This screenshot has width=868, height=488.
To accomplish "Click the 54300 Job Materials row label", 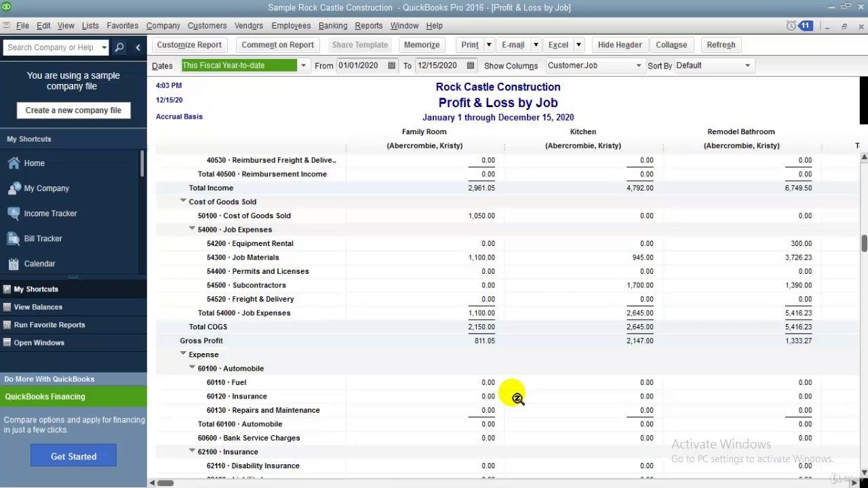I will click(x=243, y=258).
